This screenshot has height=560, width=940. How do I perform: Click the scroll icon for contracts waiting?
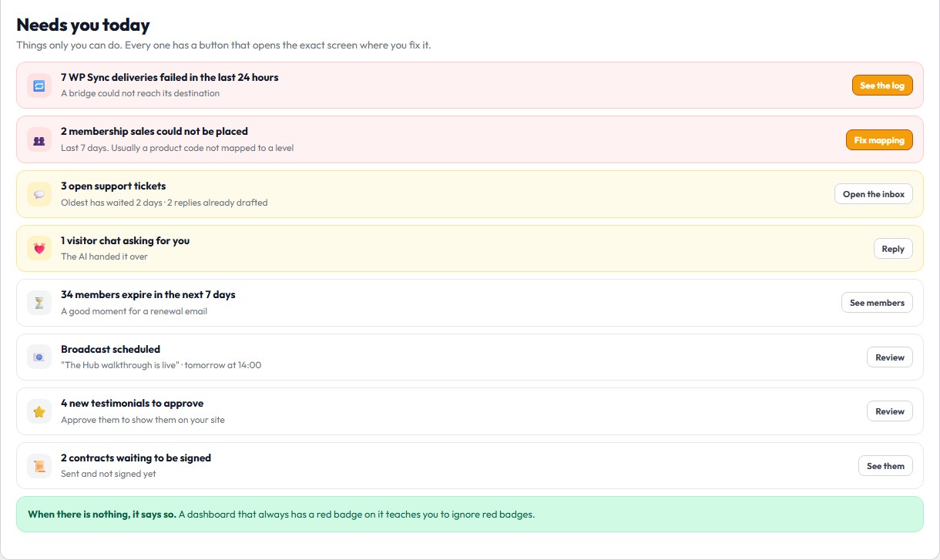[39, 466]
